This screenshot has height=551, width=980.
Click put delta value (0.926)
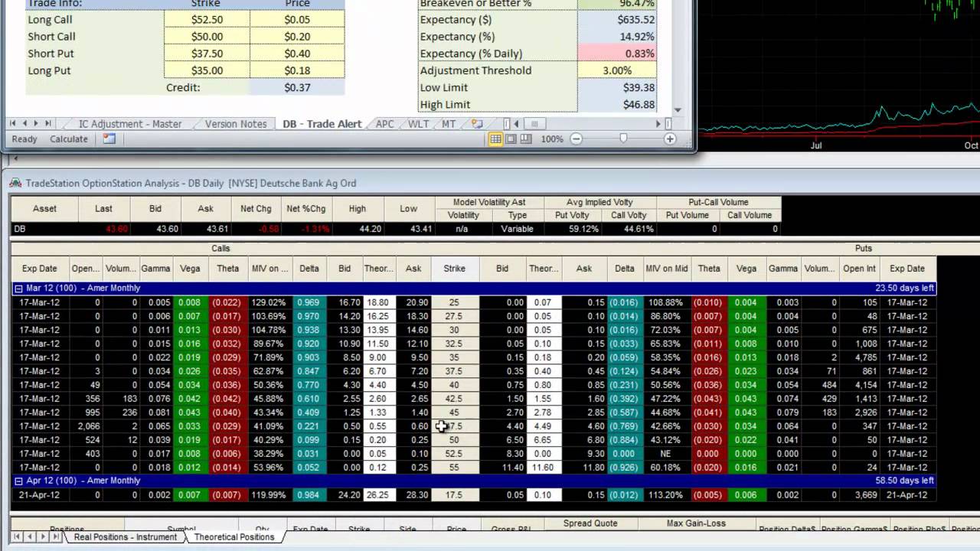[625, 468]
